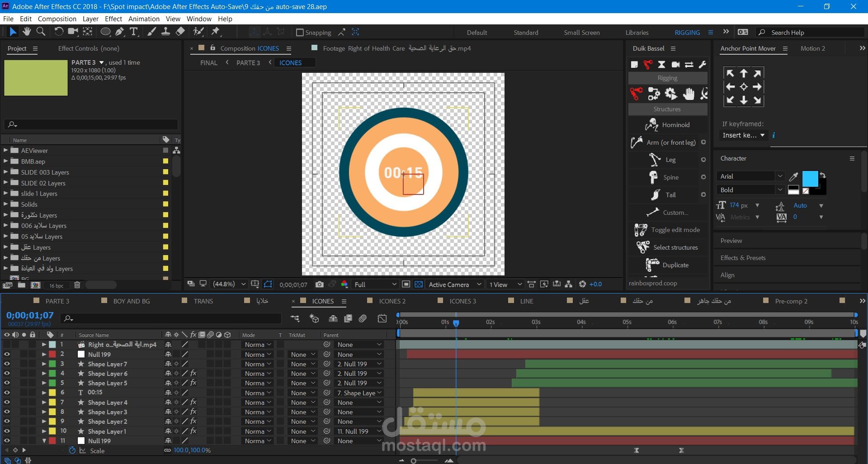The image size is (868, 464).
Task: Switch to the Standard workspace
Action: click(x=526, y=33)
